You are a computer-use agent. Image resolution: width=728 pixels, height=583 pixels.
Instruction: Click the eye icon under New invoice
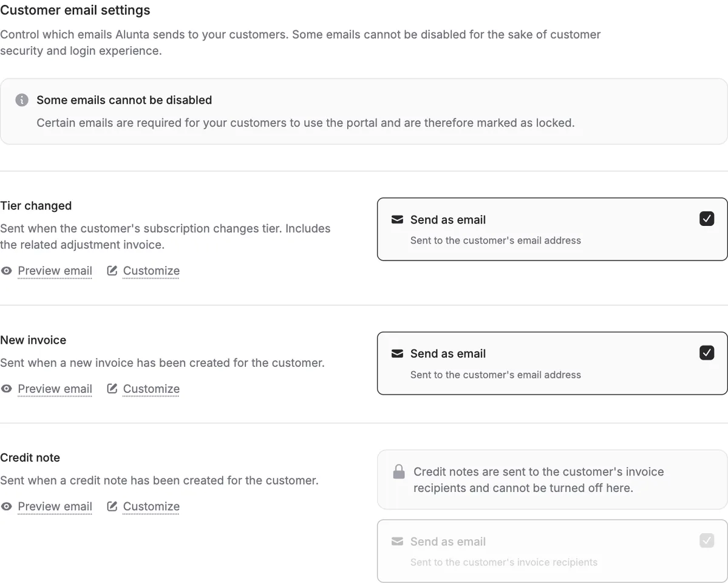click(x=7, y=389)
